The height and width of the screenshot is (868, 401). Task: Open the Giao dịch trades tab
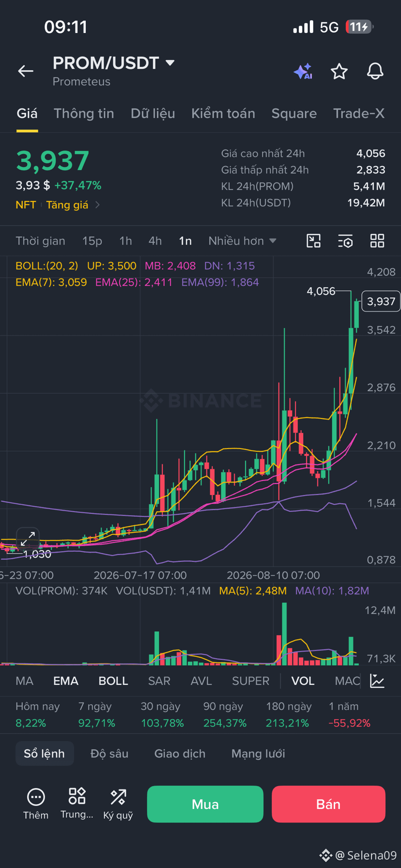[180, 754]
